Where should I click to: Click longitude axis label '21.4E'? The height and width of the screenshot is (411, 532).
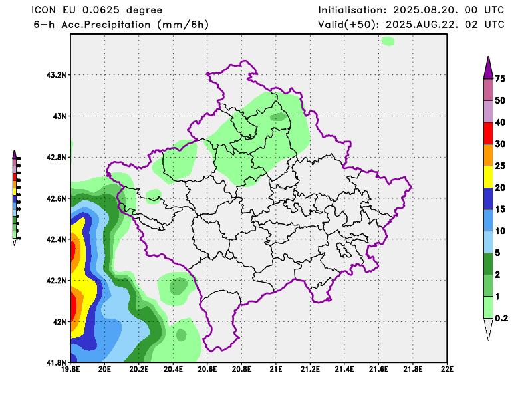344,369
